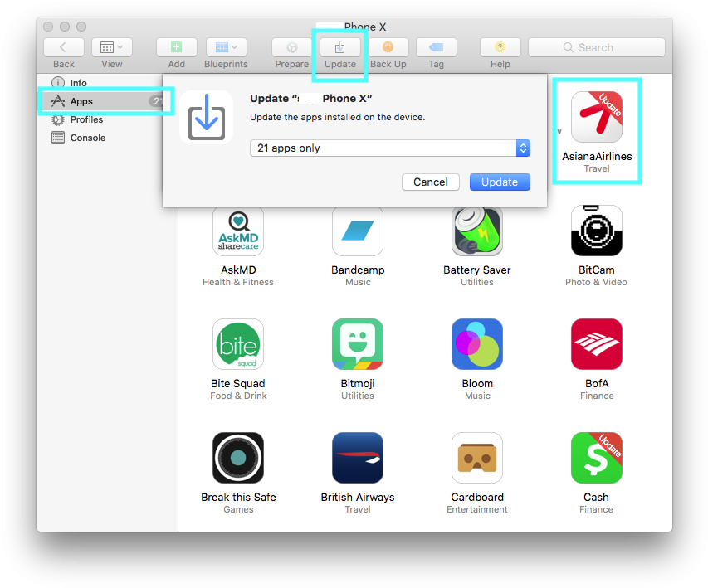Select the Break this Safe app icon
Image resolution: width=708 pixels, height=588 pixels.
coord(238,458)
